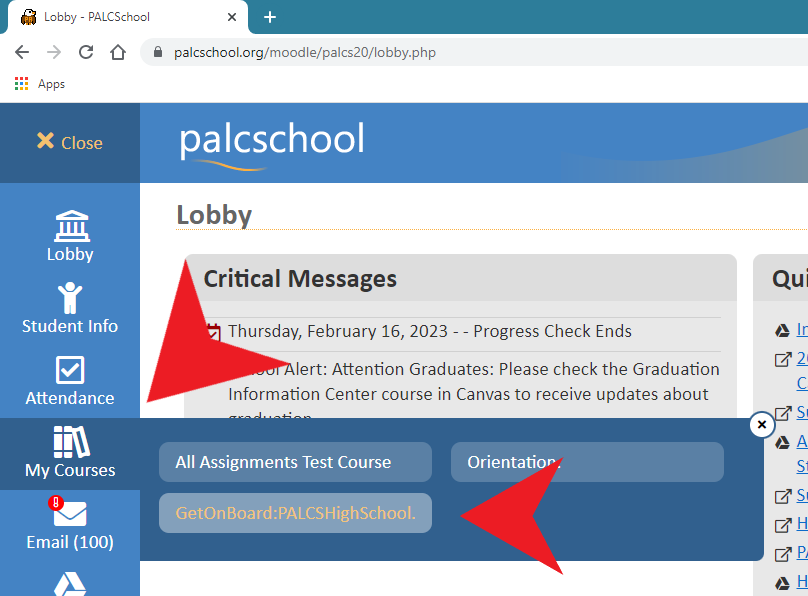Open the Email envelope icon
This screenshot has height=596, width=808.
coord(70,514)
